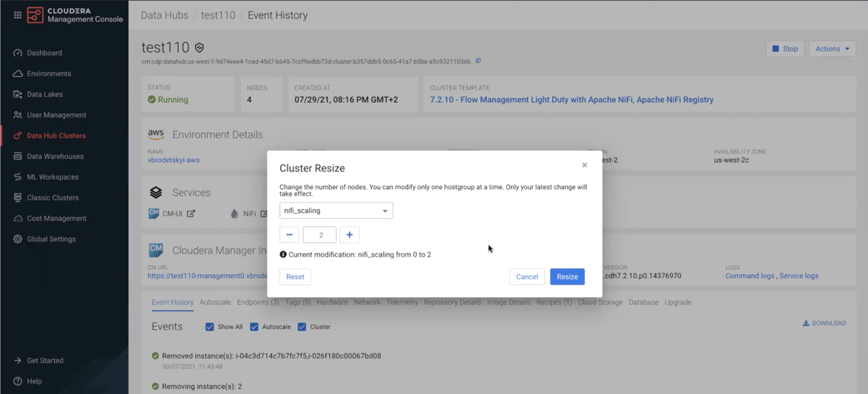Open Dashboard from the sidebar
This screenshot has width=868, height=394.
[x=44, y=53]
